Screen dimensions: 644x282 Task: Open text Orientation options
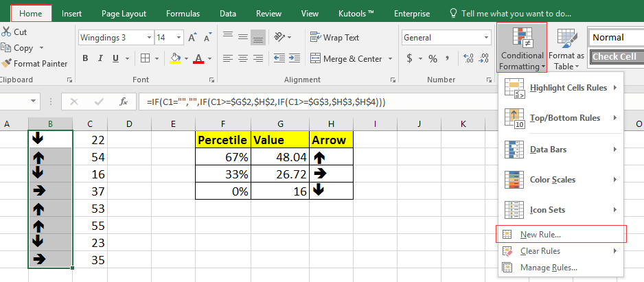283,37
